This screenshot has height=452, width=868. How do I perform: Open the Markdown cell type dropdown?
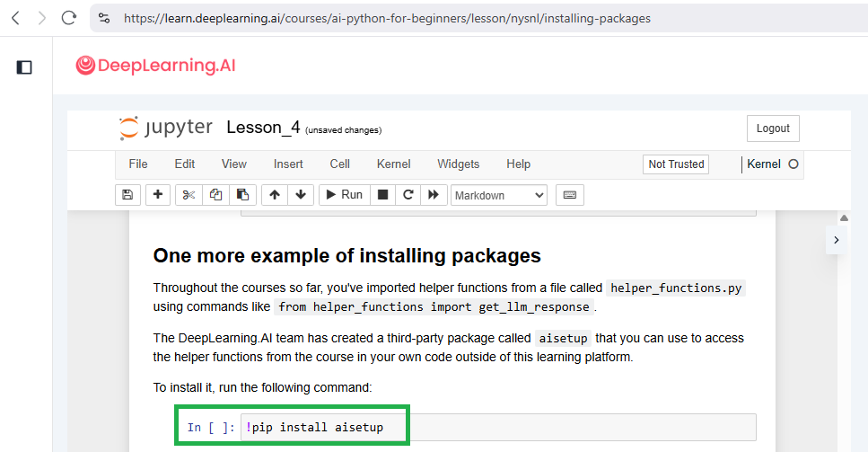[499, 195]
